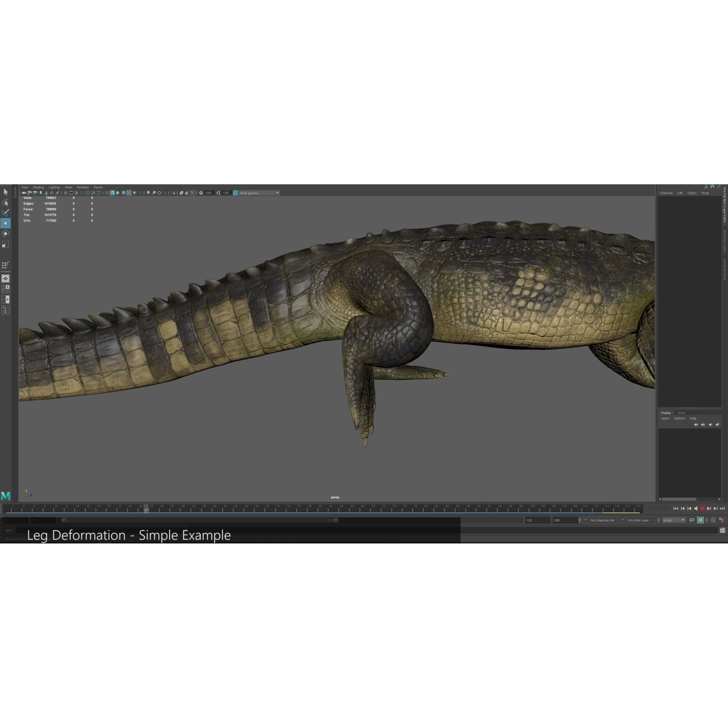The image size is (728, 728).
Task: Toggle the Shadows icon in panel toolbar
Action: tap(141, 193)
